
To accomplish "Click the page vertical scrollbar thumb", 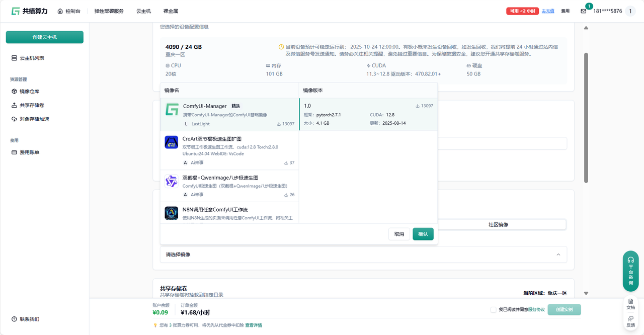I will pyautogui.click(x=586, y=117).
